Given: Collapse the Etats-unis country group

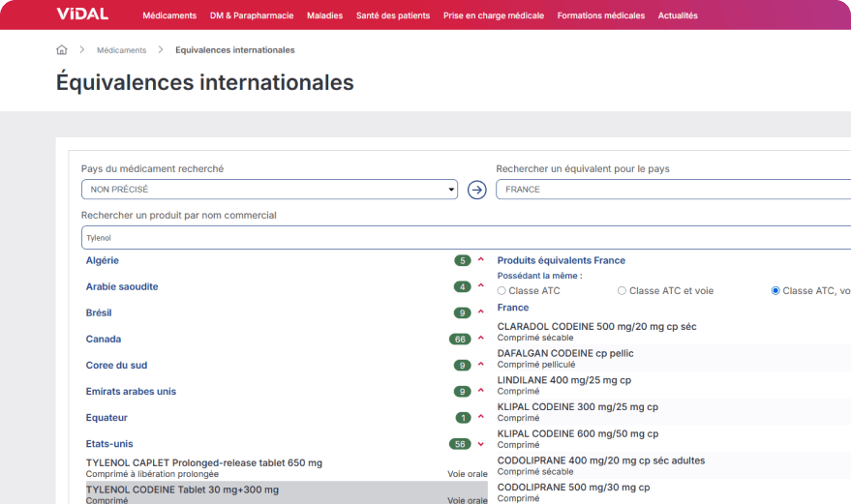Looking at the screenshot, I should point(109,444).
